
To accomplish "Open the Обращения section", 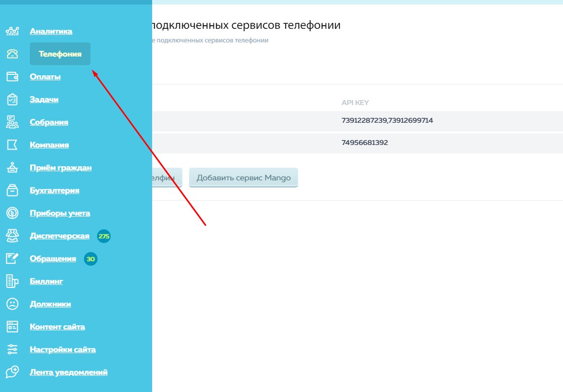I will (x=53, y=259).
